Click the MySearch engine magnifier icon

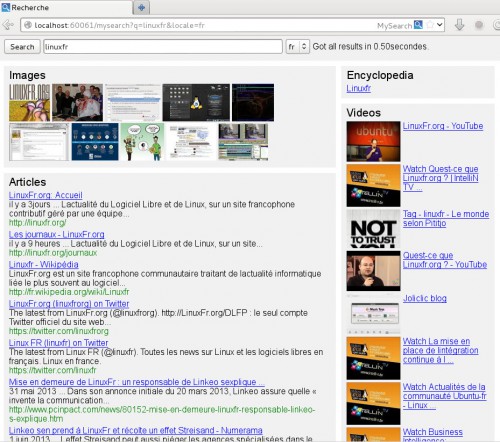click(418, 25)
